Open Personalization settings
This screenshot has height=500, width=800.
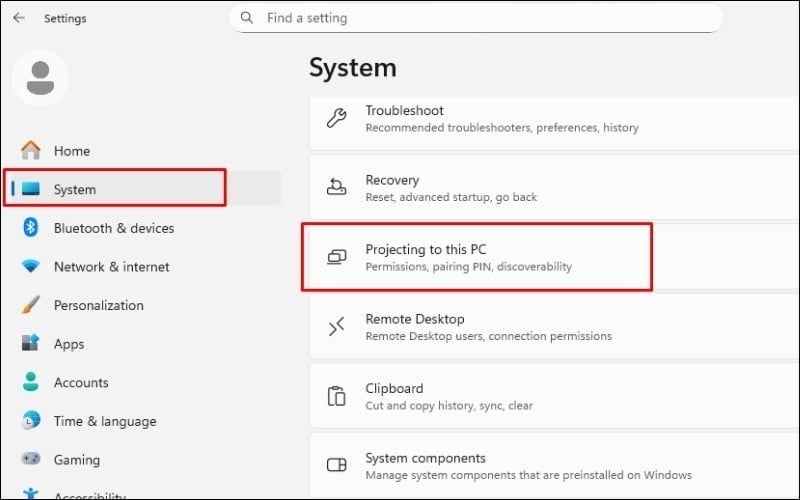coord(142,305)
